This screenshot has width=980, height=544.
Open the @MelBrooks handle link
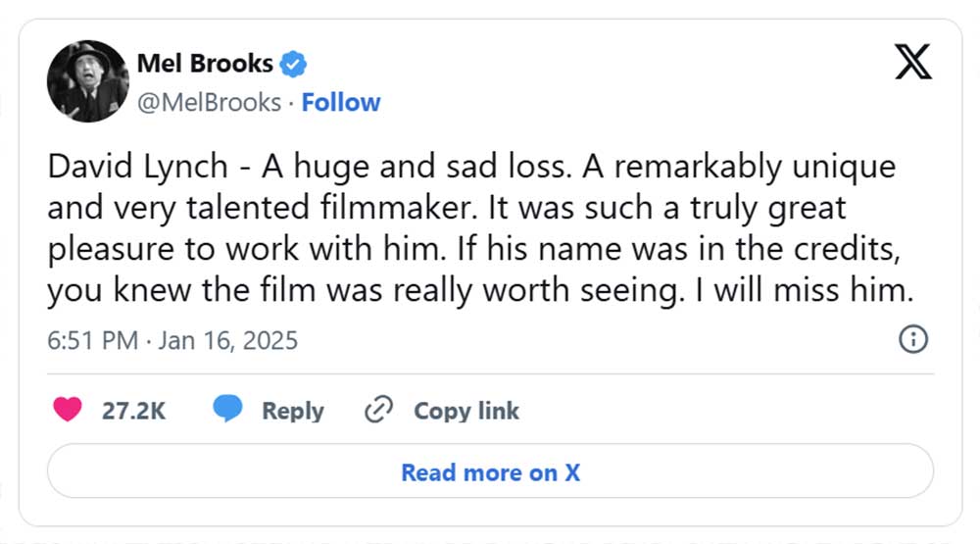(209, 102)
